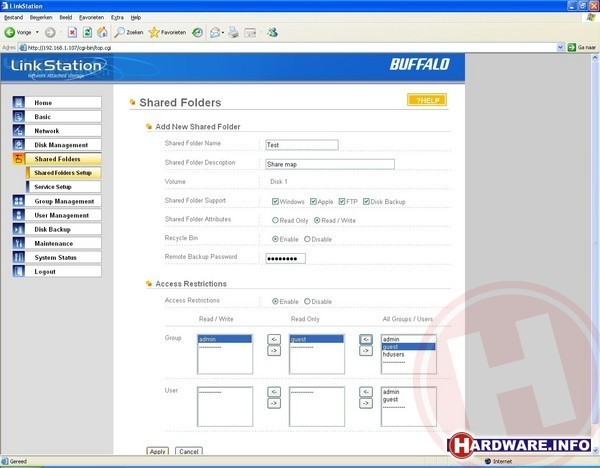Select the Read Only attribute radio
600x468 pixels.
click(x=275, y=220)
